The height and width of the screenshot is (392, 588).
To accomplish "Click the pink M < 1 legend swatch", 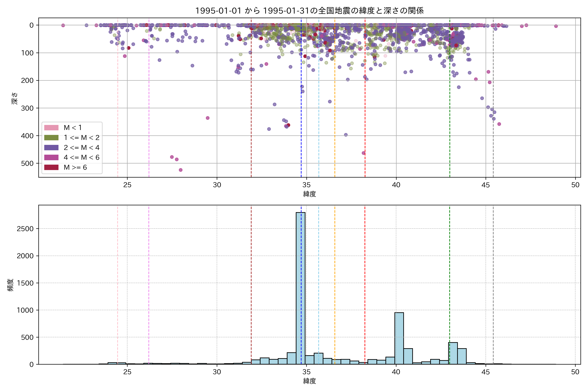I will tap(51, 128).
